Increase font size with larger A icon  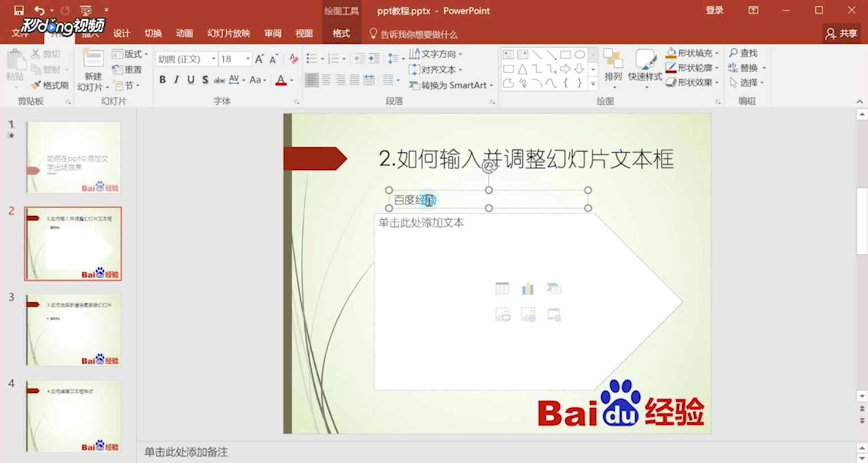pos(259,59)
